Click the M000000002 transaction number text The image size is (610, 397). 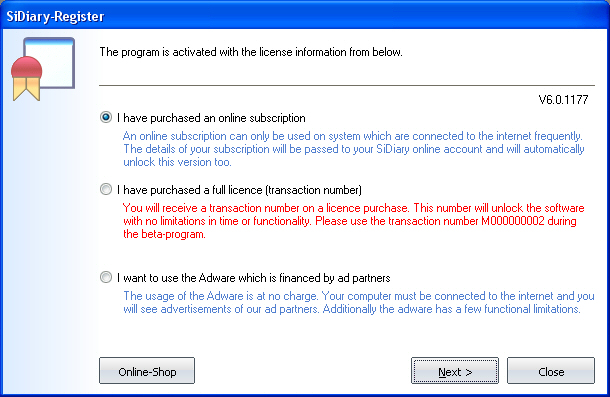click(513, 221)
